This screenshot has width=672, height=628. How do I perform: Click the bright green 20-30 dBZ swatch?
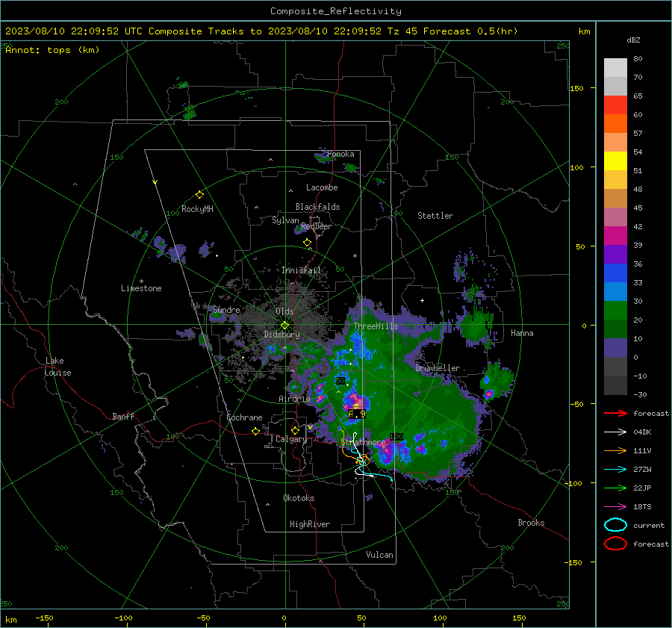point(615,311)
